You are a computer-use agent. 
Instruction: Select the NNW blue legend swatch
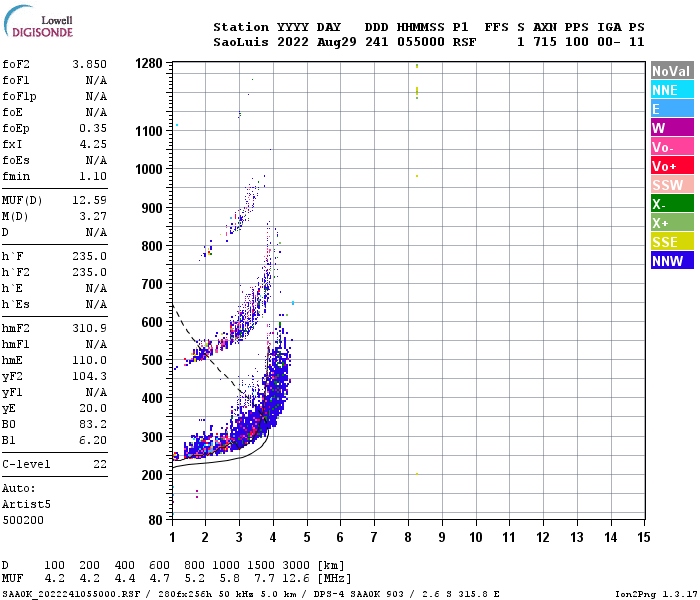point(672,261)
